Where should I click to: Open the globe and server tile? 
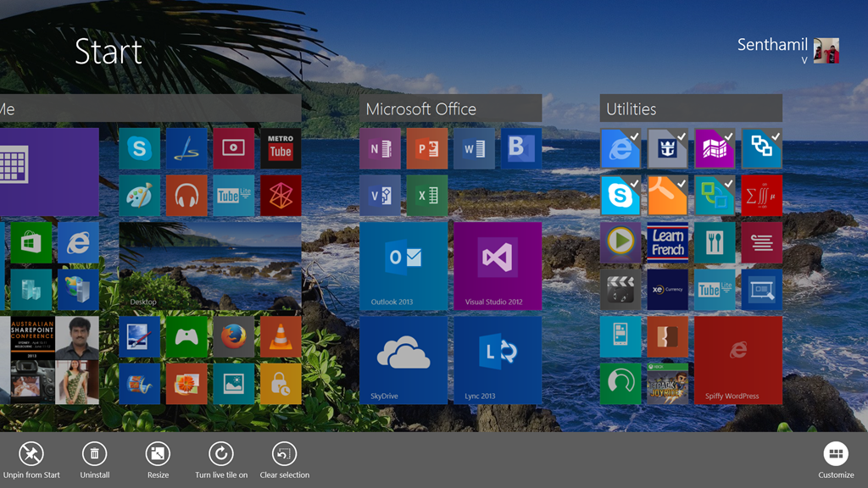tap(78, 290)
